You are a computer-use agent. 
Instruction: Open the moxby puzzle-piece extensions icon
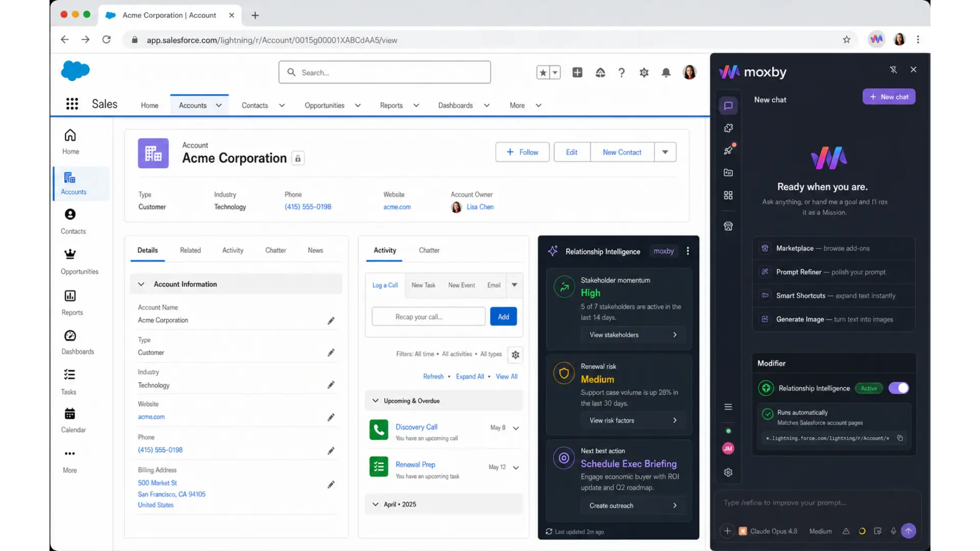pos(728,128)
